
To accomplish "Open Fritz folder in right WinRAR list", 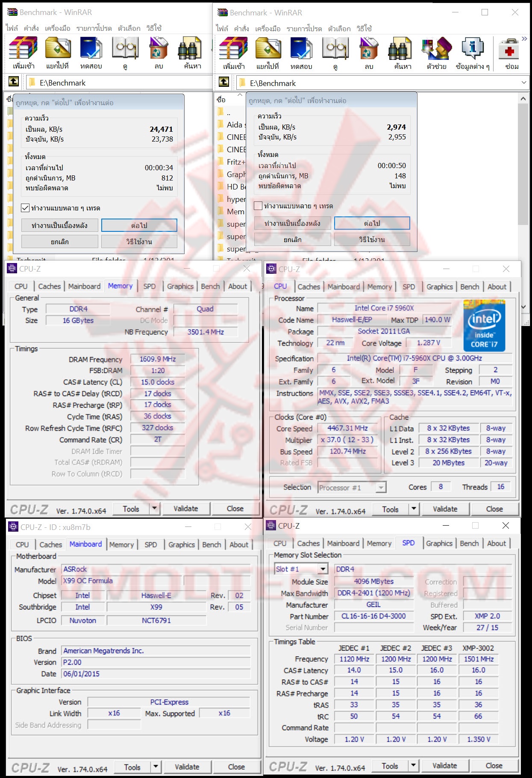I will tap(231, 162).
